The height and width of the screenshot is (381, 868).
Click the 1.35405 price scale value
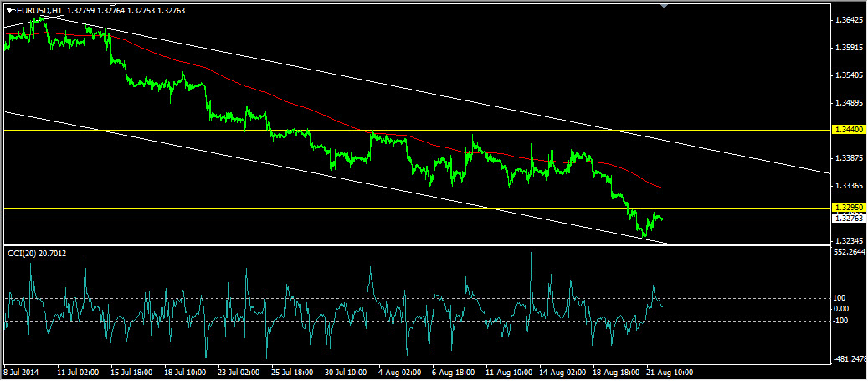tap(848, 75)
